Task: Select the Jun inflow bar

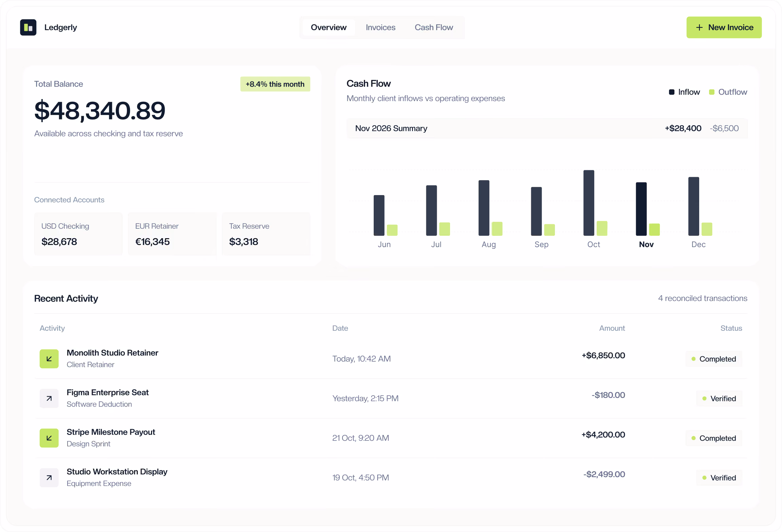Action: (379, 215)
